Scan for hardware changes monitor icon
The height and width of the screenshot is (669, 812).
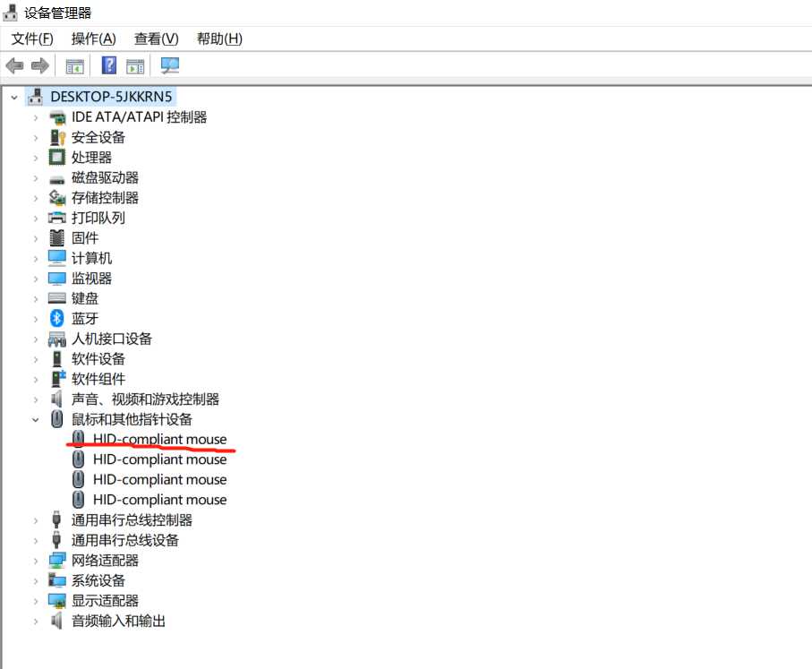click(170, 65)
